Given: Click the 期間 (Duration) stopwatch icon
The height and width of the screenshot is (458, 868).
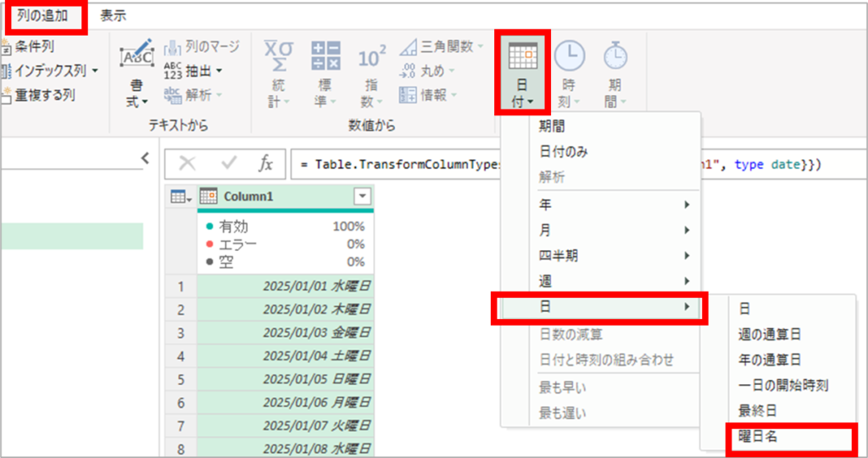Looking at the screenshot, I should tap(615, 58).
